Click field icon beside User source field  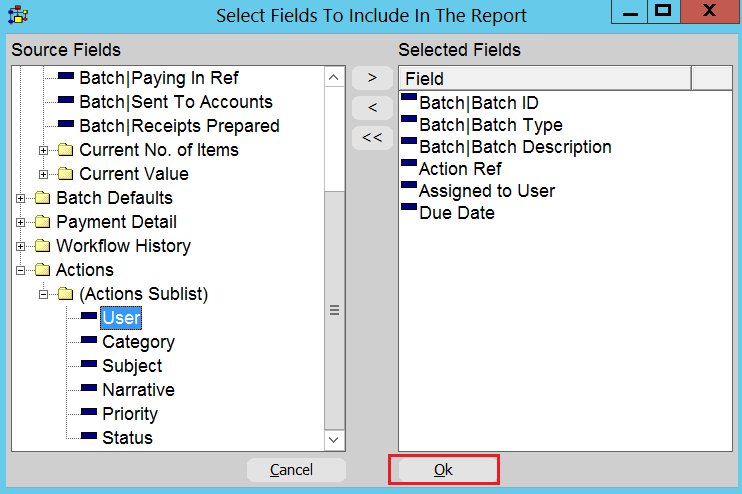tap(89, 315)
